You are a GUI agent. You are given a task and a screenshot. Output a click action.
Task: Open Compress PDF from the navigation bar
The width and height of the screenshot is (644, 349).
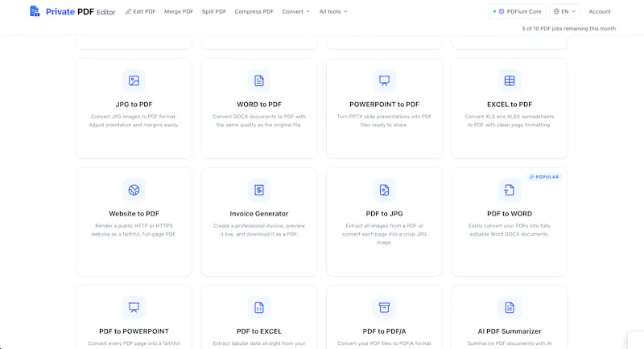click(254, 11)
